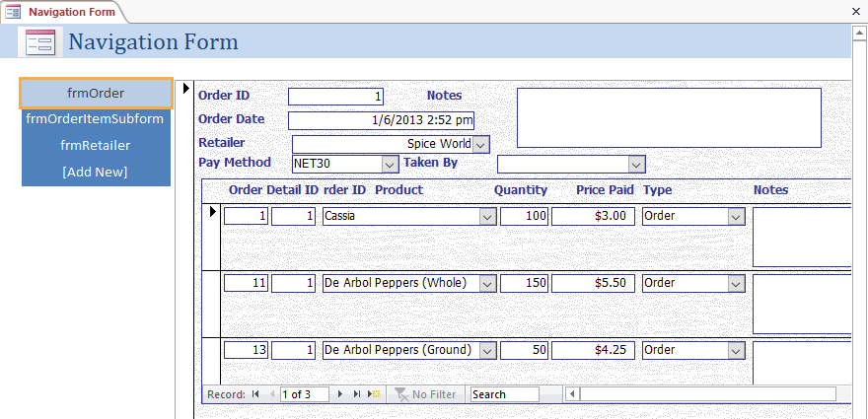Click the Quantity column header label

[x=521, y=190]
